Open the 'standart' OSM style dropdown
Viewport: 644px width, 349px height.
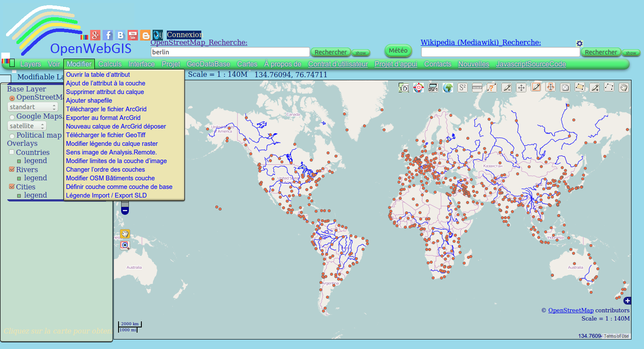click(x=33, y=107)
